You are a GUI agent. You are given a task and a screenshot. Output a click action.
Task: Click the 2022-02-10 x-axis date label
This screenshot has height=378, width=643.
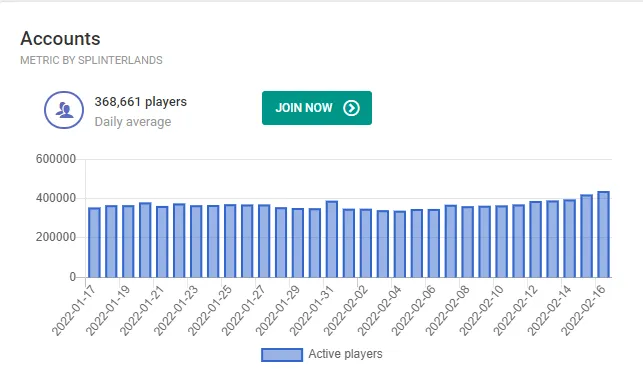pyautogui.click(x=481, y=310)
